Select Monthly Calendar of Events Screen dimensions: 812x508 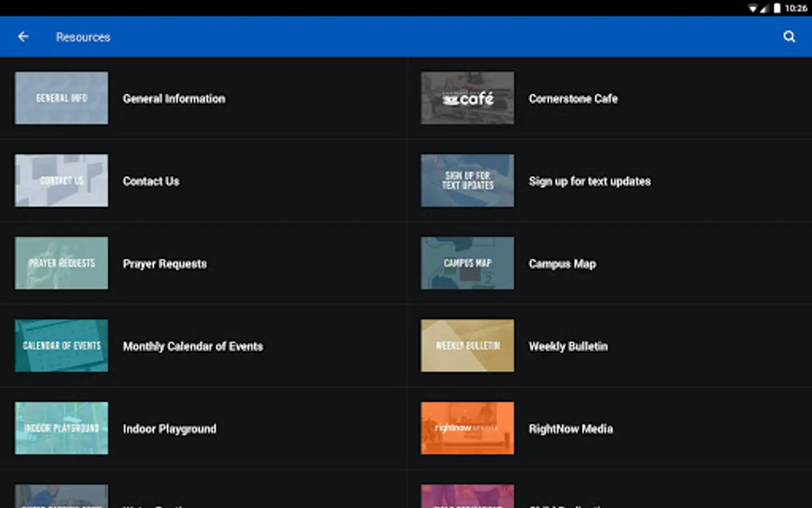pyautogui.click(x=193, y=347)
